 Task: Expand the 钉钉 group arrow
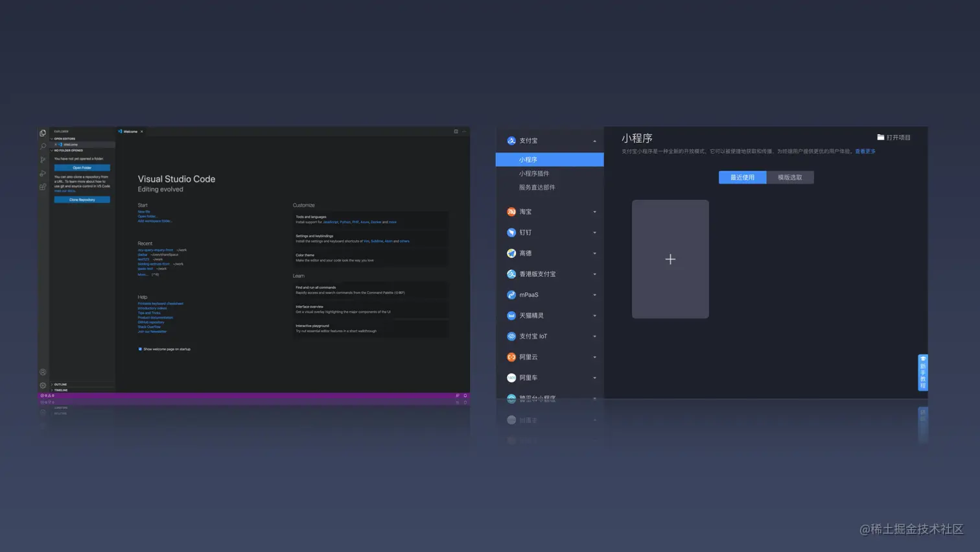[594, 232]
